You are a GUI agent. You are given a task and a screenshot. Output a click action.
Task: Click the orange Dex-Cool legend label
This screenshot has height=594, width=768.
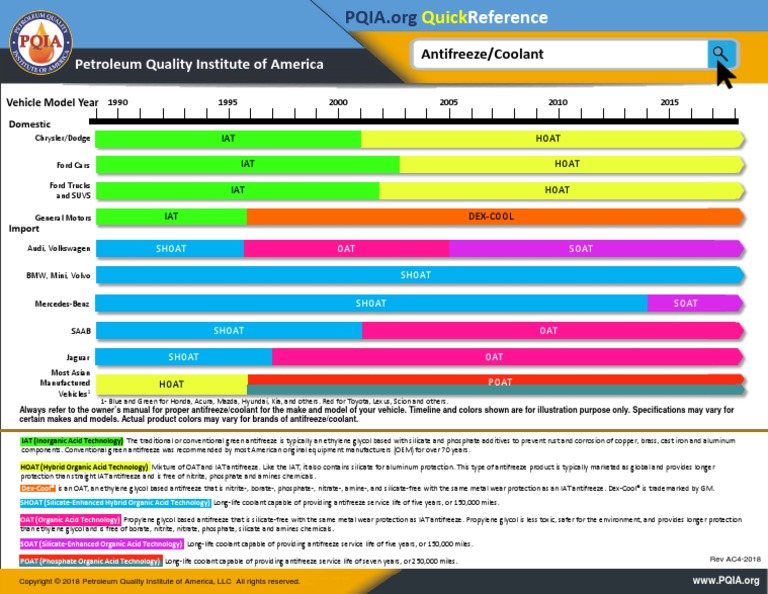tap(38, 488)
